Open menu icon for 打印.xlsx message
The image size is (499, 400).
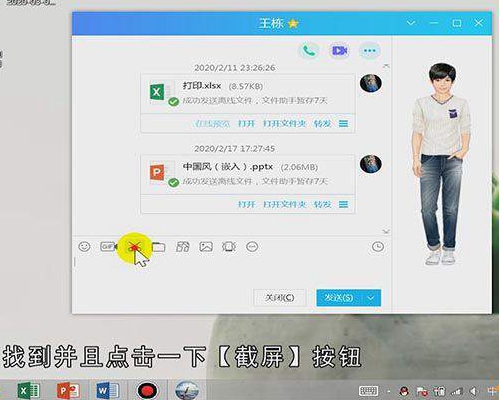[344, 124]
